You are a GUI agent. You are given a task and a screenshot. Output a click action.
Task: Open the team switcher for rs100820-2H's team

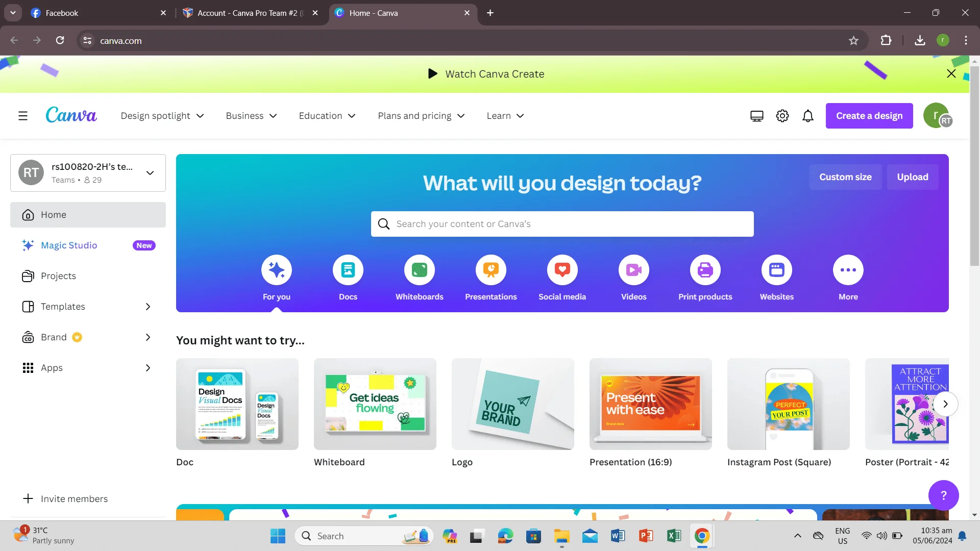point(88,173)
